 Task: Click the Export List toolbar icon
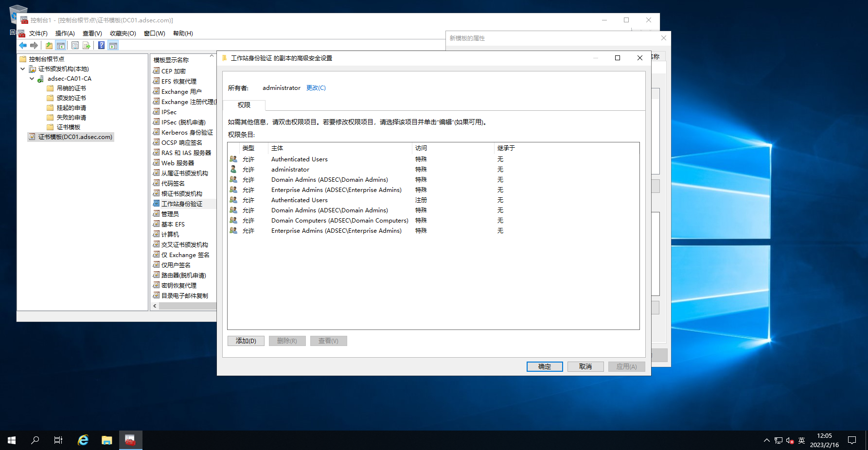click(87, 46)
